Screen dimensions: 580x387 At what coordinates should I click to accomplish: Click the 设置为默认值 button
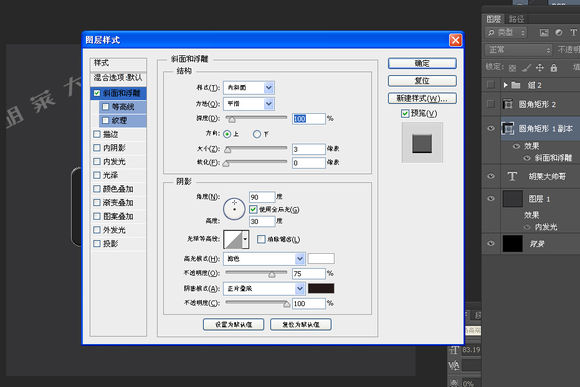point(233,324)
